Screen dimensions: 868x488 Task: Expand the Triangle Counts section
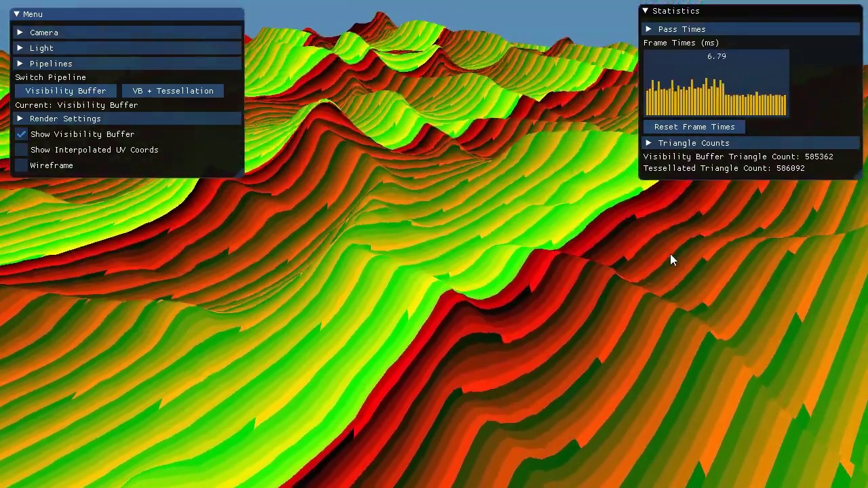coord(751,143)
